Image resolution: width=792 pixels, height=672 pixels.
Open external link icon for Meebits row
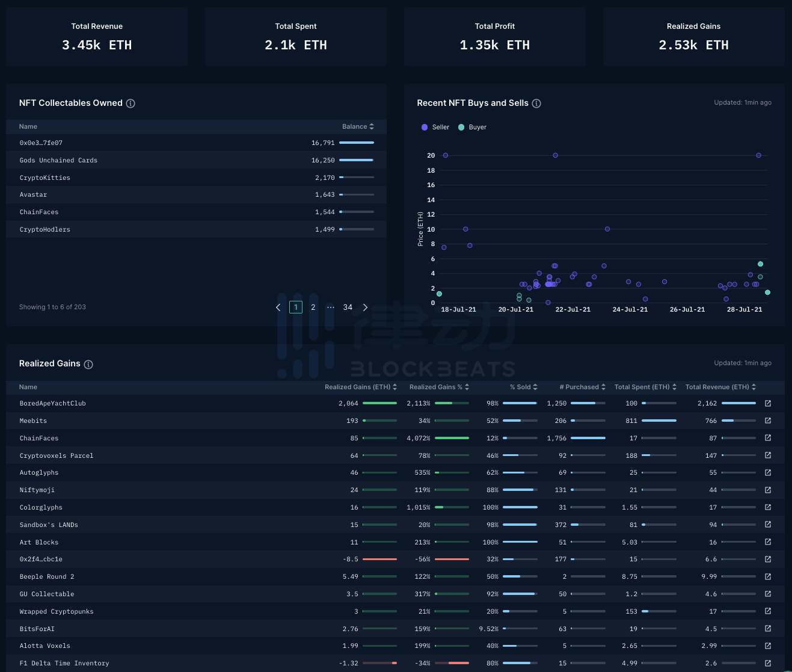coord(768,421)
